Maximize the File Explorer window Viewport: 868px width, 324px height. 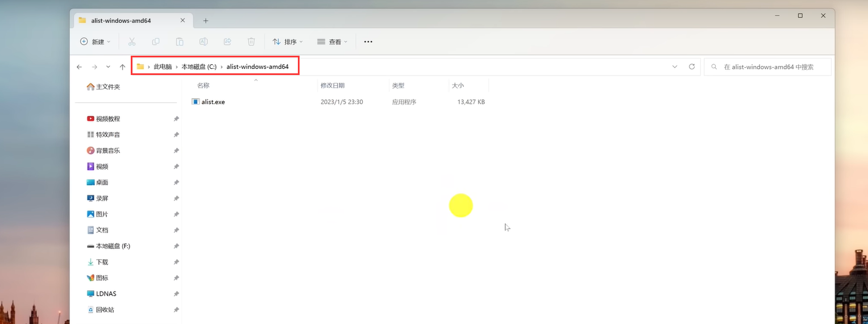[800, 16]
